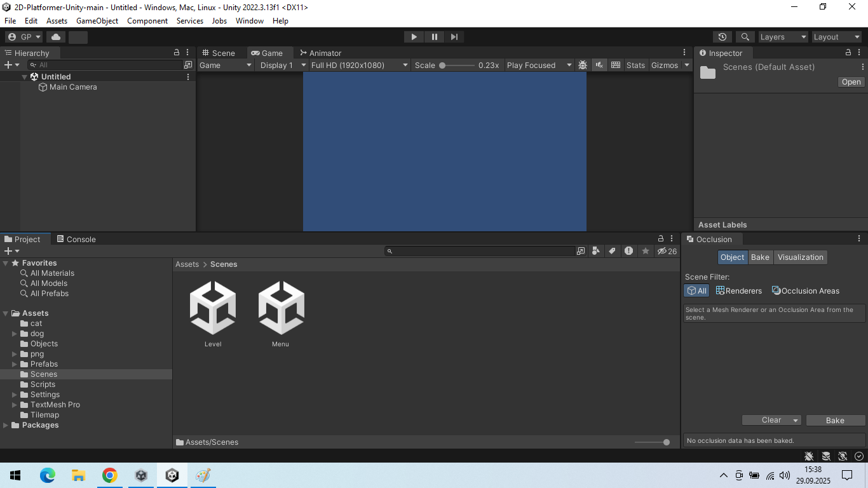Screen dimensions: 868x488
Task: Open the Display 1 dropdown
Action: click(x=281, y=65)
